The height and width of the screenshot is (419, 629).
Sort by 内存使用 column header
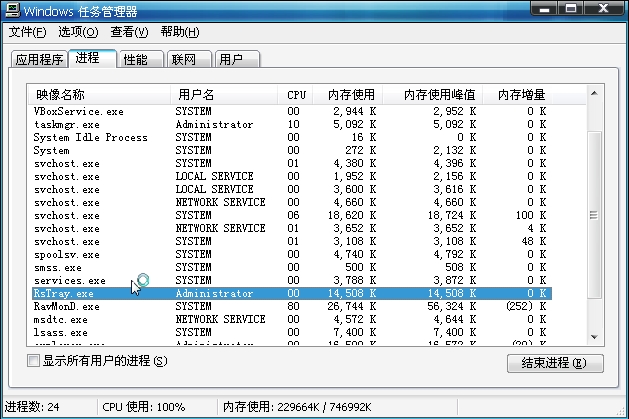pyautogui.click(x=348, y=95)
